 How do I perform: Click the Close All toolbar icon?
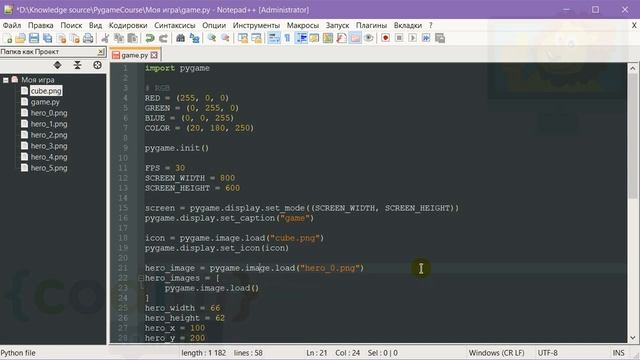75,38
